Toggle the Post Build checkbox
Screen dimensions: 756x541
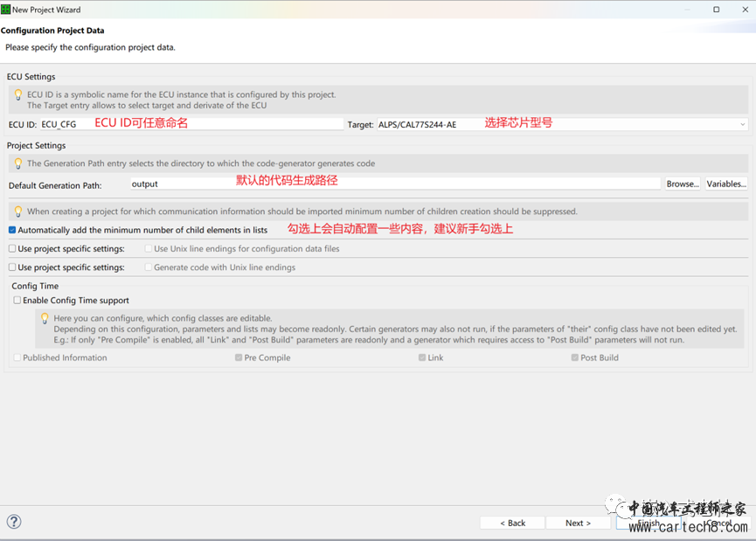[x=575, y=357]
